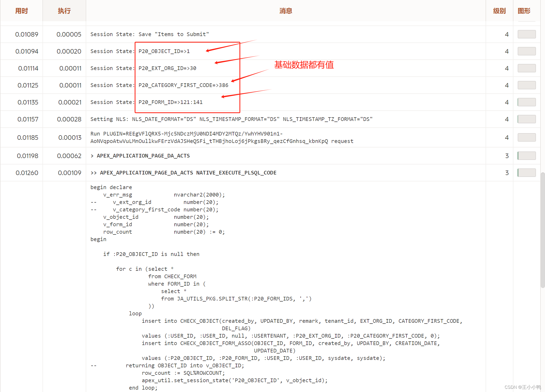
Task: Select the Session State: Save "Items to Submit" message
Action: (150, 34)
